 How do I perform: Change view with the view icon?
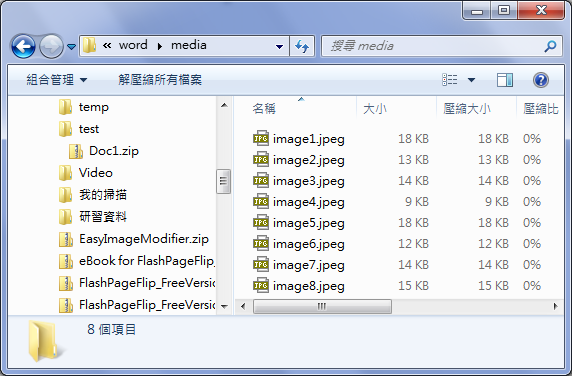449,80
